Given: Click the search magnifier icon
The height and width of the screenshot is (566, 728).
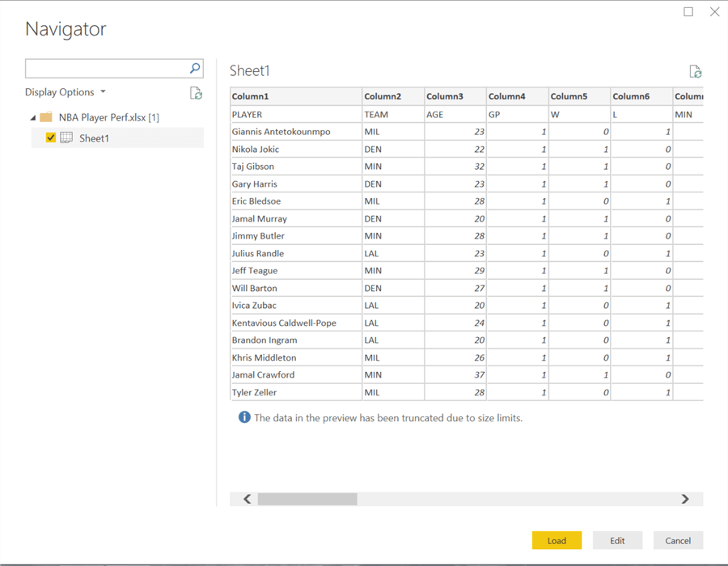Looking at the screenshot, I should 195,69.
